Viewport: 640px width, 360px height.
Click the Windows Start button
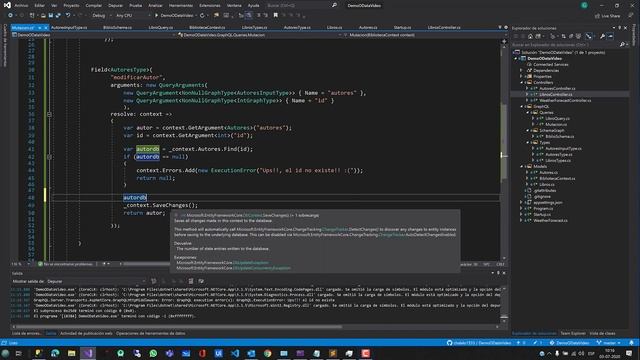click(5, 353)
